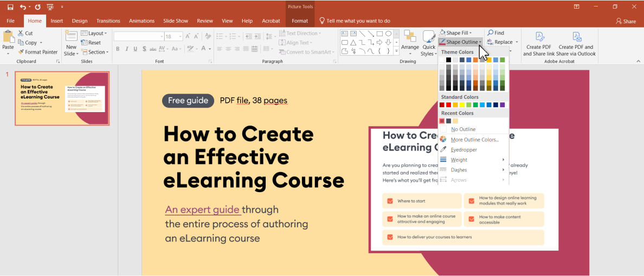Pick the straight line shape
The height and width of the screenshot is (276, 644).
362,34
